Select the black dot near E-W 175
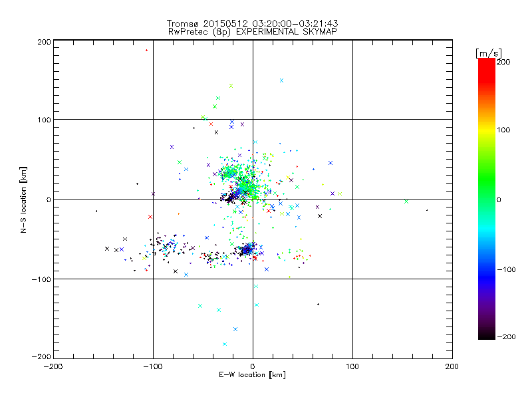 click(x=427, y=210)
